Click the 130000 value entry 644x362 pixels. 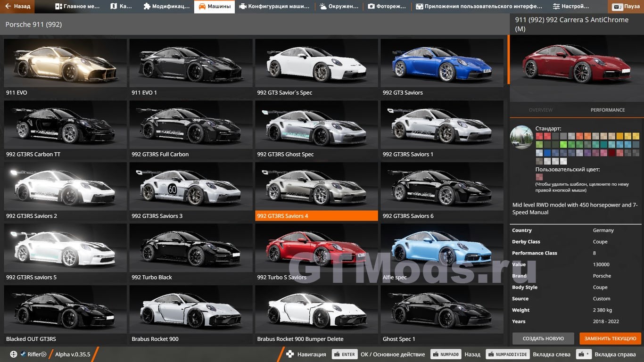pos(601,264)
